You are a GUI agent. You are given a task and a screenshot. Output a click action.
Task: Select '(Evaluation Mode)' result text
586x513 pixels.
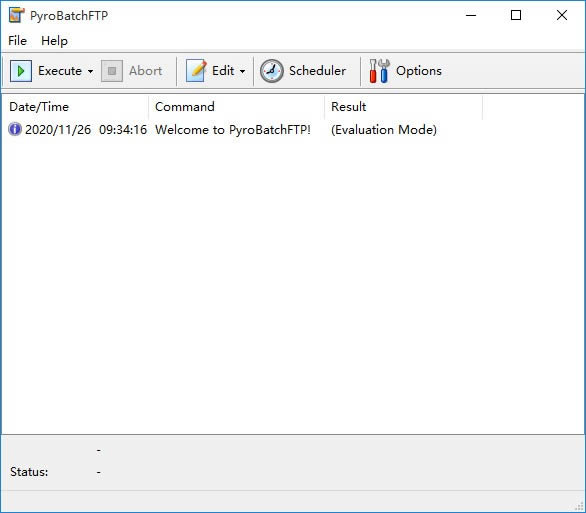click(384, 130)
